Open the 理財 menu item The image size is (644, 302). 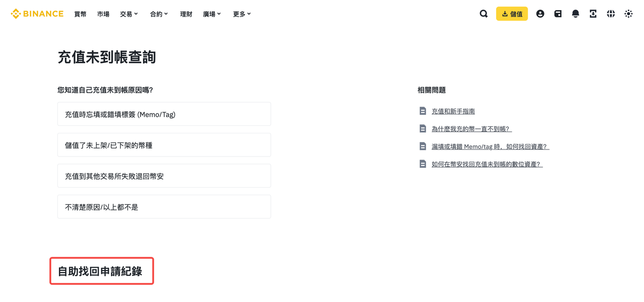tap(186, 14)
